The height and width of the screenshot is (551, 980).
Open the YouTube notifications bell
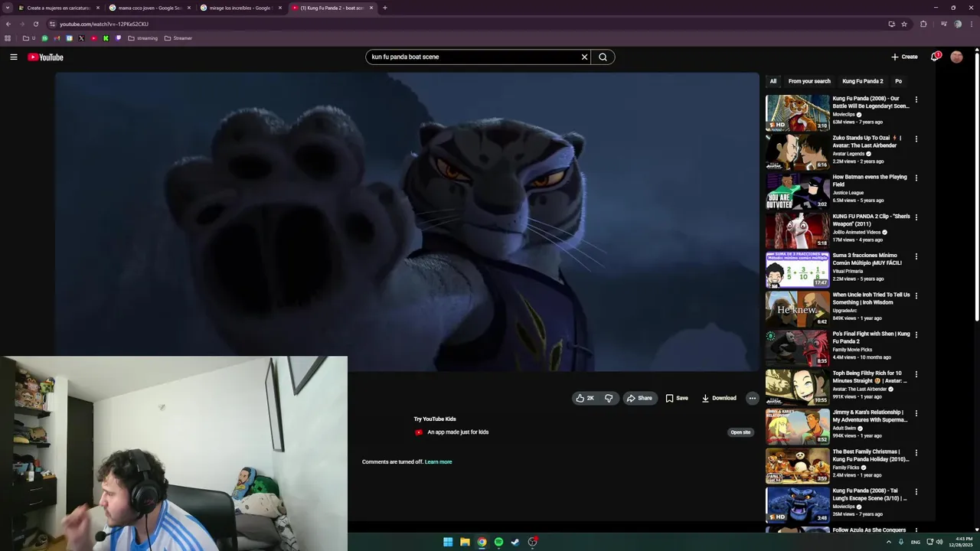tap(934, 57)
